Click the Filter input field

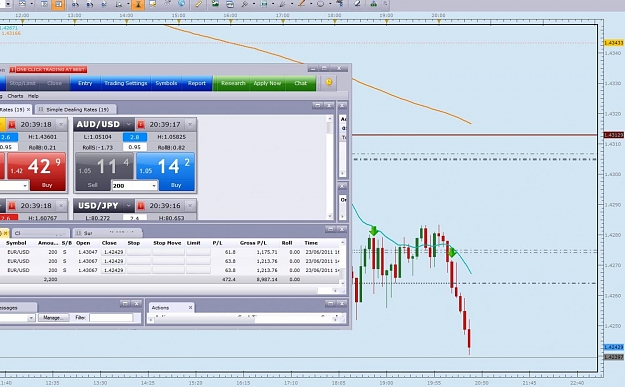pos(111,318)
